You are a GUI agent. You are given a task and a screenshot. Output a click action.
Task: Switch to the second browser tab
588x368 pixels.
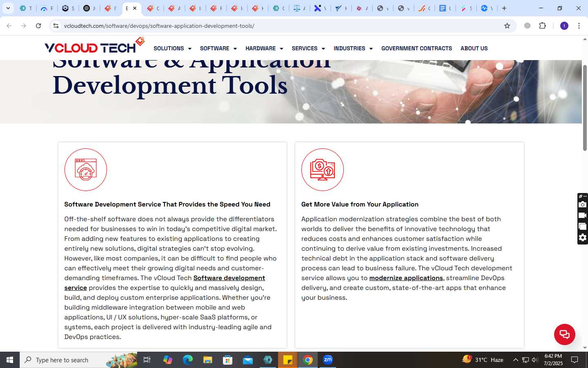[x=47, y=8]
